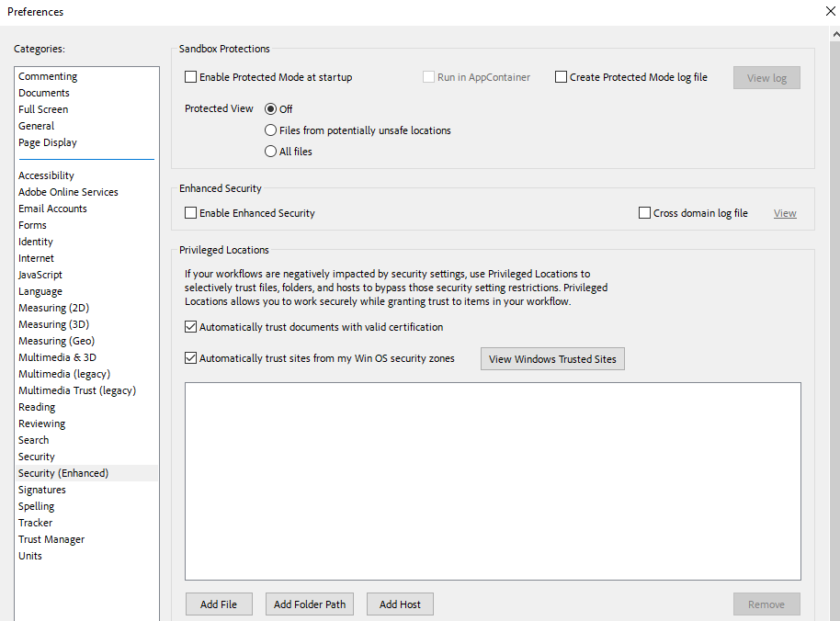Open Units category
Screen dimensions: 840x621
(86, 556)
